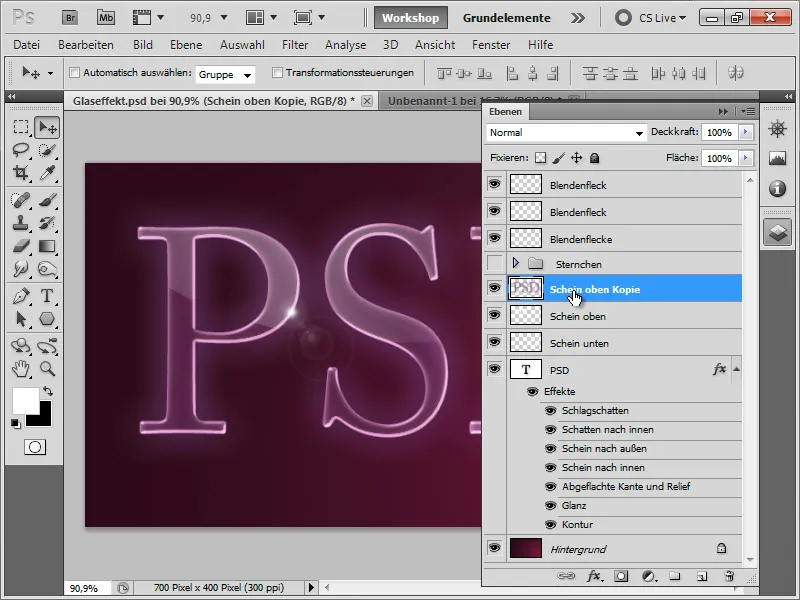The image size is (800, 600).
Task: Collapse PSD layer effects list
Action: [x=736, y=369]
